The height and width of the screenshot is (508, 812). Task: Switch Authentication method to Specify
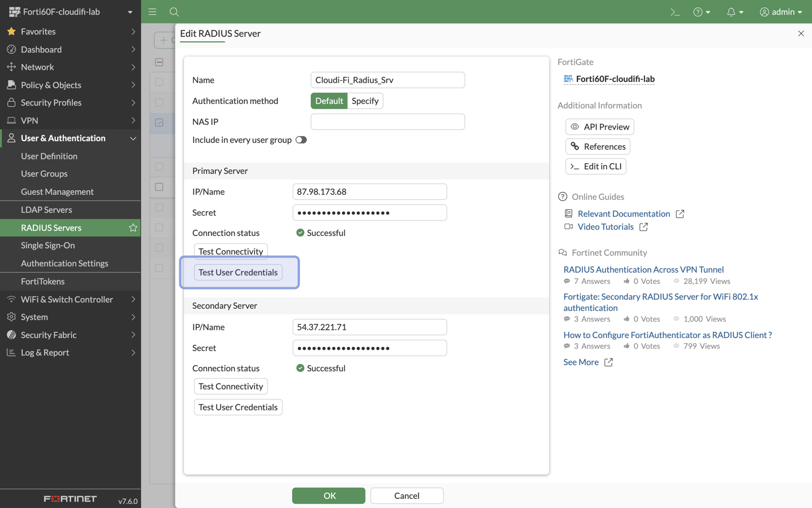(x=365, y=100)
